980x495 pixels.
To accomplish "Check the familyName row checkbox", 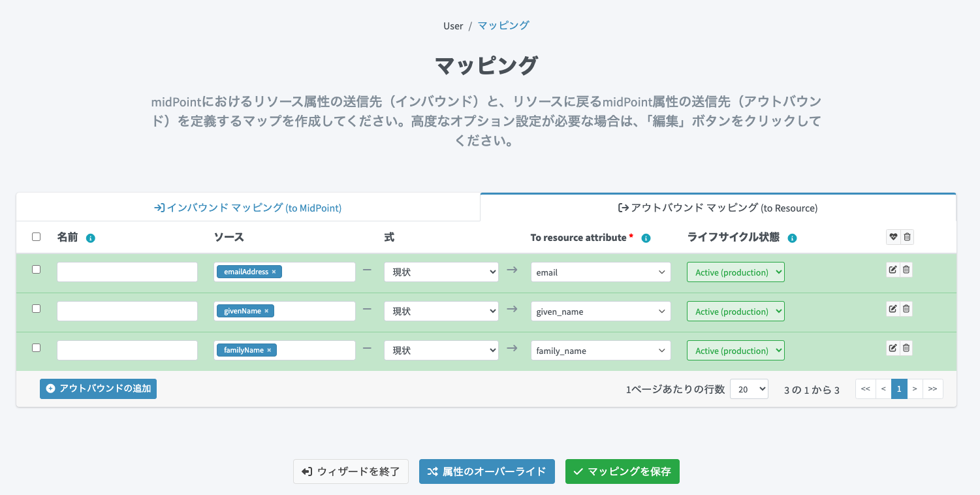I will pos(37,347).
